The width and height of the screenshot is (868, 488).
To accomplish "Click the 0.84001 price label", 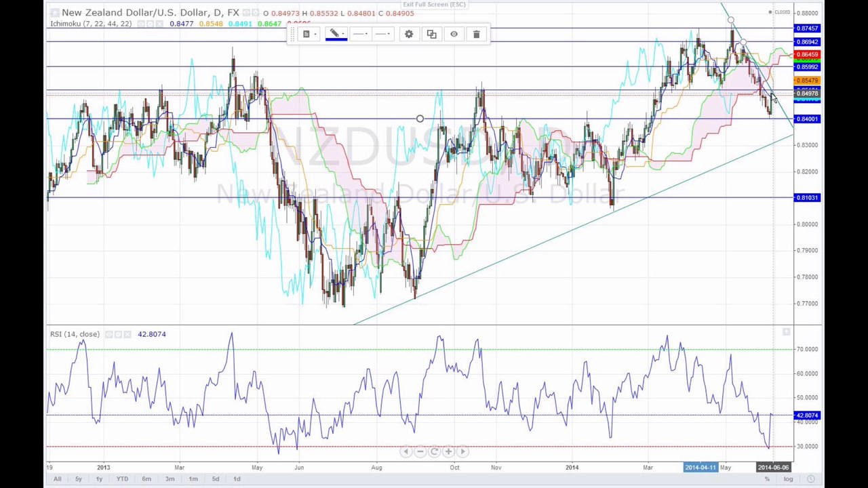I will click(807, 119).
